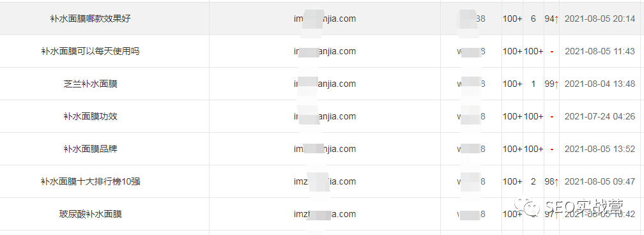Click keyword 补水面膜十大排行榜10强
The image size is (644, 235).
tap(90, 181)
